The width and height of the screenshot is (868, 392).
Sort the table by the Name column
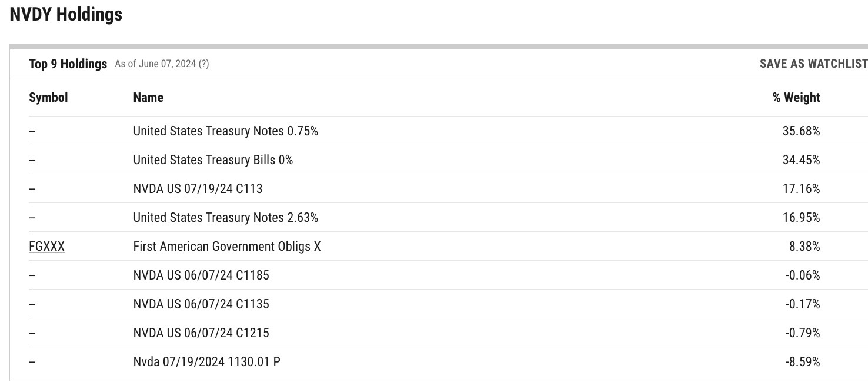148,97
